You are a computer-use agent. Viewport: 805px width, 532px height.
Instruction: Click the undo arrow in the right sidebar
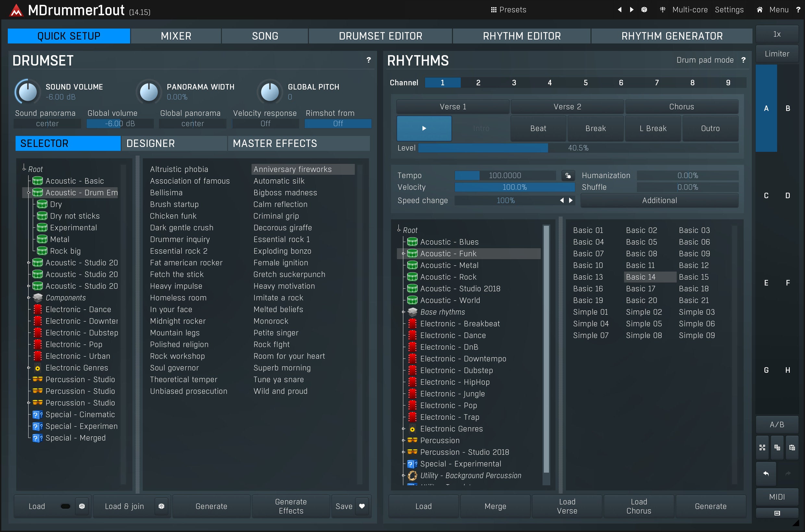(766, 473)
